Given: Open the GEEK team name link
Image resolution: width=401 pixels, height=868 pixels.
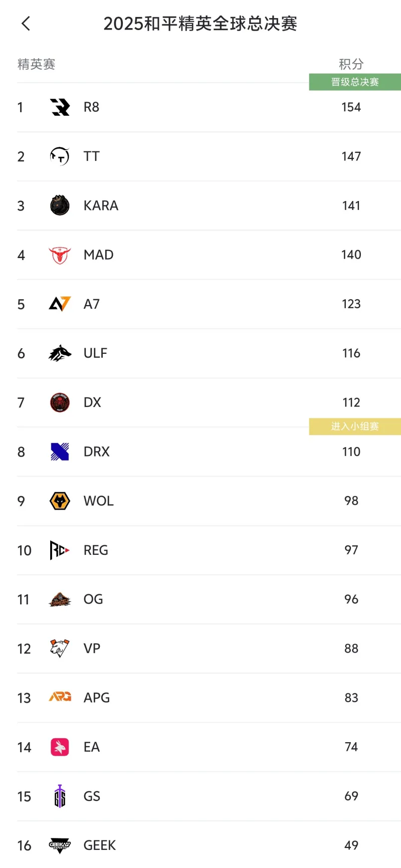Looking at the screenshot, I should click(x=99, y=845).
